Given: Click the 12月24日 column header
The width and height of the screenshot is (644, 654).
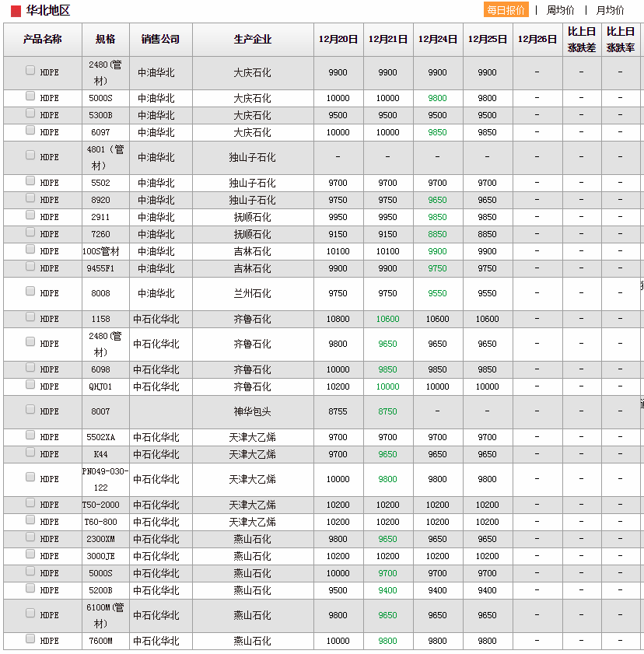Looking at the screenshot, I should 438,40.
